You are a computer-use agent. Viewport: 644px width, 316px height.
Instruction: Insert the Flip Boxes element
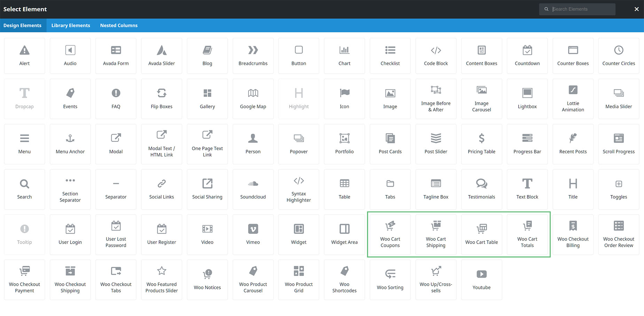tap(162, 99)
